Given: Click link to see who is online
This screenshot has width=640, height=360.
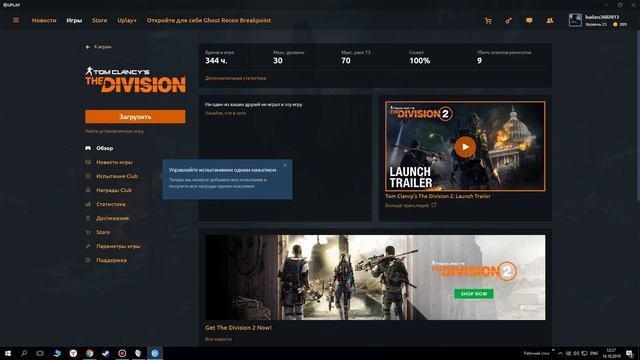Looking at the screenshot, I should 225,113.
